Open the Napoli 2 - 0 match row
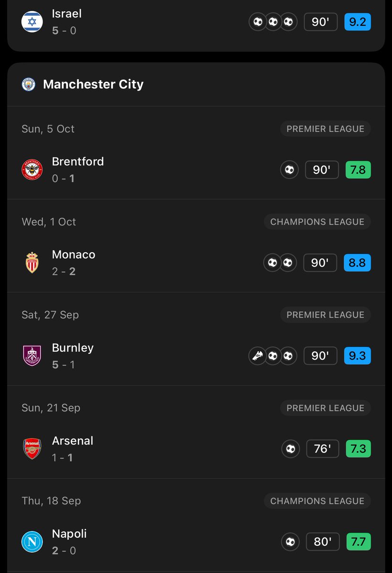The image size is (392, 573). (196, 542)
